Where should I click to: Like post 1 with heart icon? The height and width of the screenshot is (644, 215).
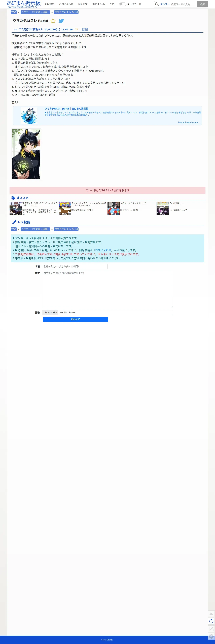[x=77, y=29]
